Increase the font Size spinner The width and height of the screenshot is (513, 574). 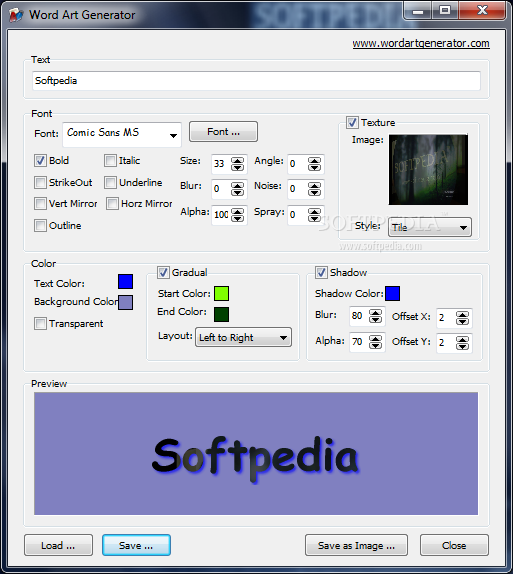pyautogui.click(x=238, y=160)
